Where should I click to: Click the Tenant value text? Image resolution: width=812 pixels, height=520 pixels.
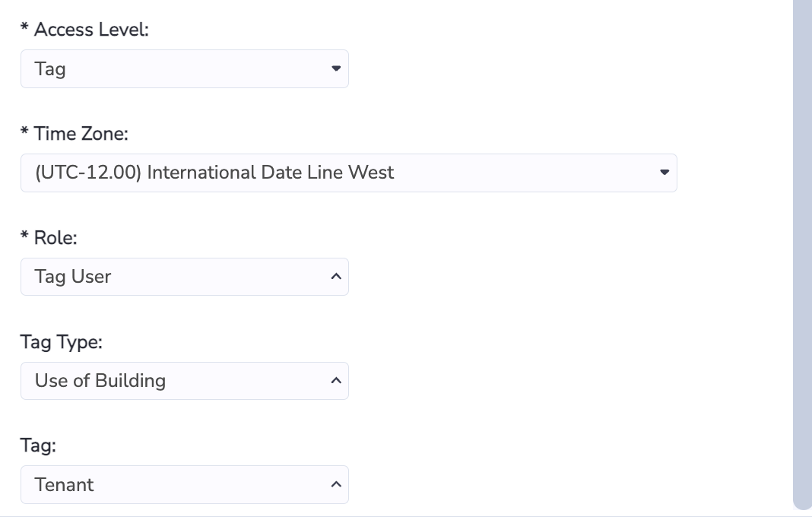64,485
